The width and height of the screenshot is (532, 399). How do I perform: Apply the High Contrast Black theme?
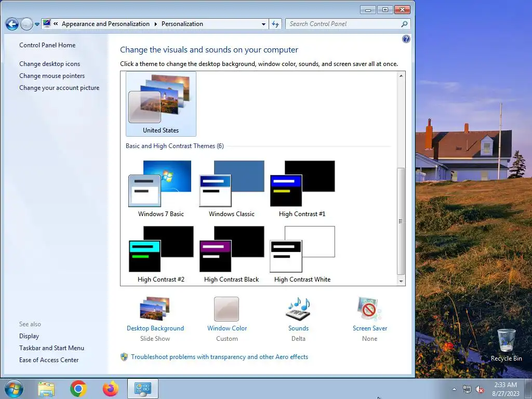tap(232, 254)
